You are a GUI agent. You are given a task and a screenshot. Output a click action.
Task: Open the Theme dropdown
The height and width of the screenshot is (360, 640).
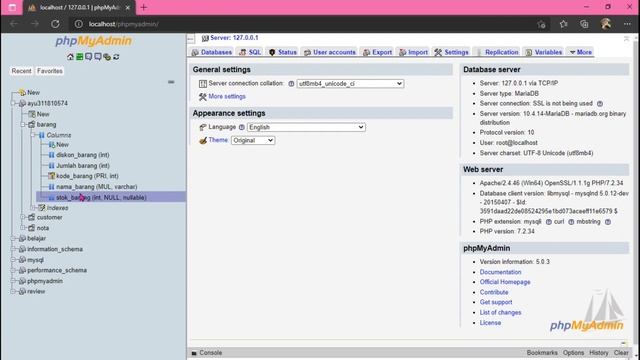[x=253, y=140]
